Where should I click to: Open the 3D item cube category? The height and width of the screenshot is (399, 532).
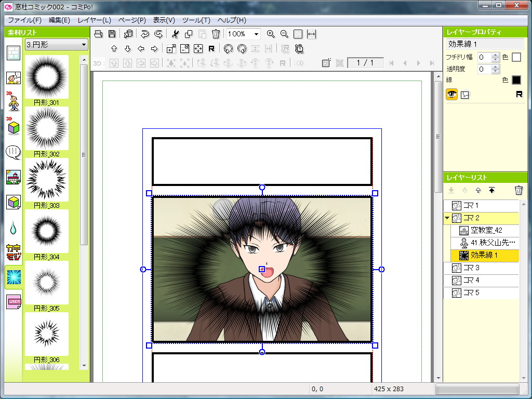coord(14,126)
